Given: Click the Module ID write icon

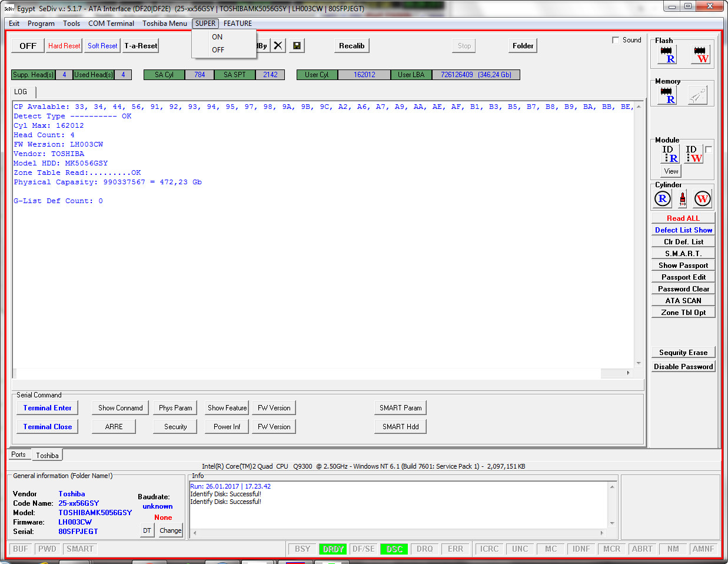Looking at the screenshot, I should coord(694,154).
